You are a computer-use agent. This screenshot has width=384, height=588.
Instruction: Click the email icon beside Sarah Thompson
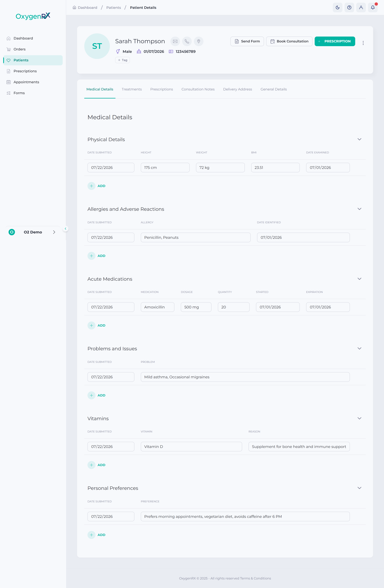tap(175, 41)
